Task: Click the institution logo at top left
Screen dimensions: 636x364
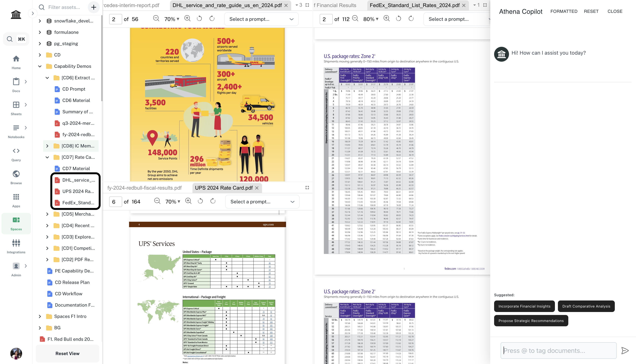Action: tap(16, 14)
